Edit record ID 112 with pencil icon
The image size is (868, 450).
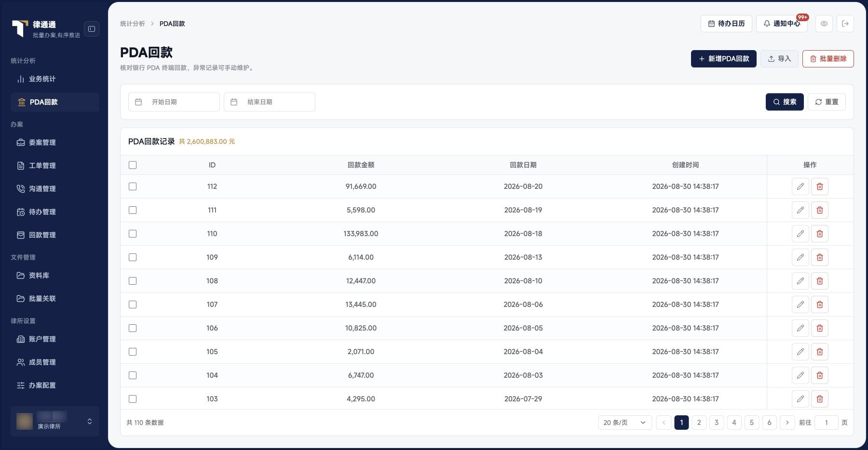click(800, 186)
